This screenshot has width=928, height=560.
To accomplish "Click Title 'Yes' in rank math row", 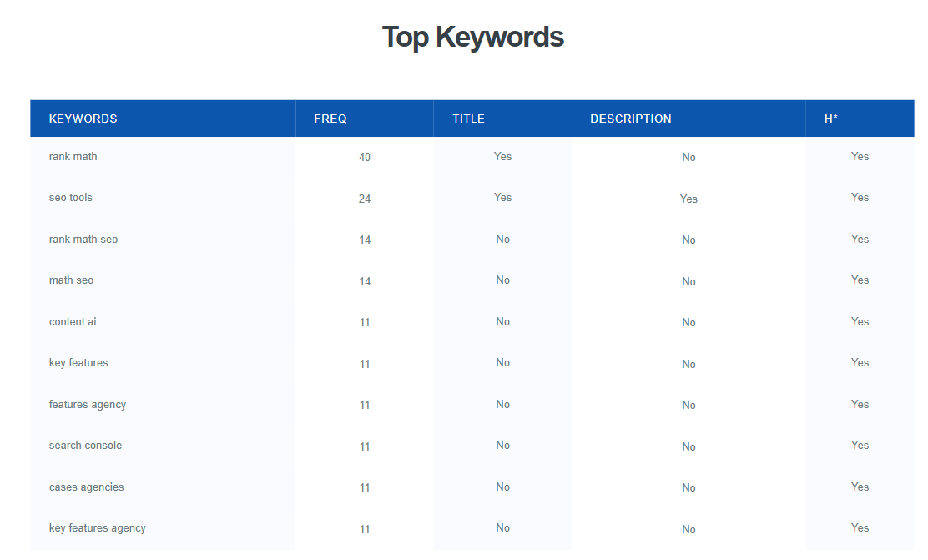I will click(x=502, y=156).
